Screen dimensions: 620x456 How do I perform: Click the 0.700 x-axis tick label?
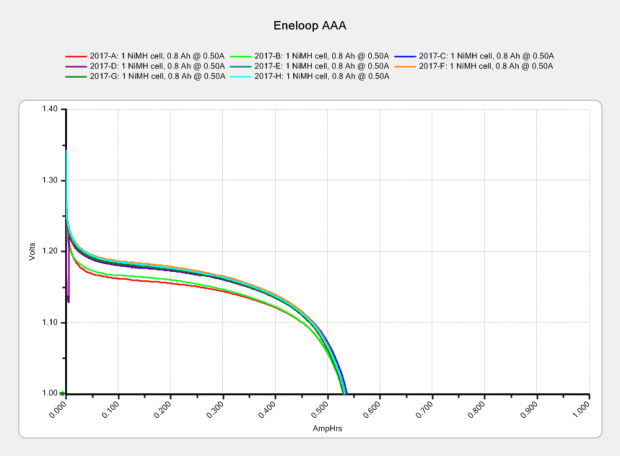tap(424, 409)
